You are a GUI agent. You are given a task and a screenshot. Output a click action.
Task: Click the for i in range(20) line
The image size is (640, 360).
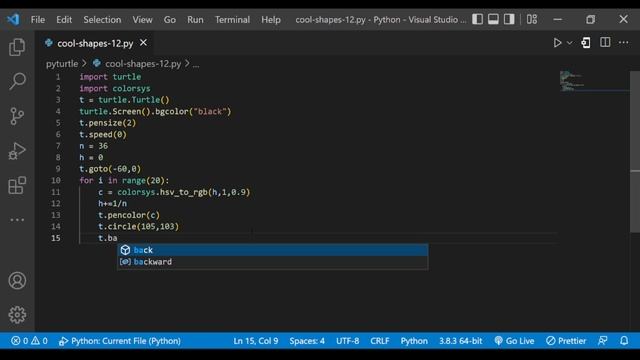tap(124, 180)
